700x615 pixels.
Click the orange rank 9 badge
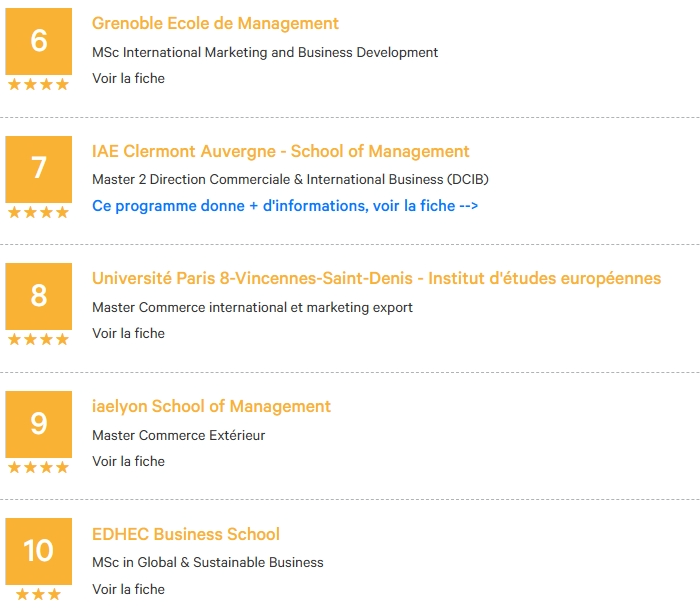coord(38,424)
